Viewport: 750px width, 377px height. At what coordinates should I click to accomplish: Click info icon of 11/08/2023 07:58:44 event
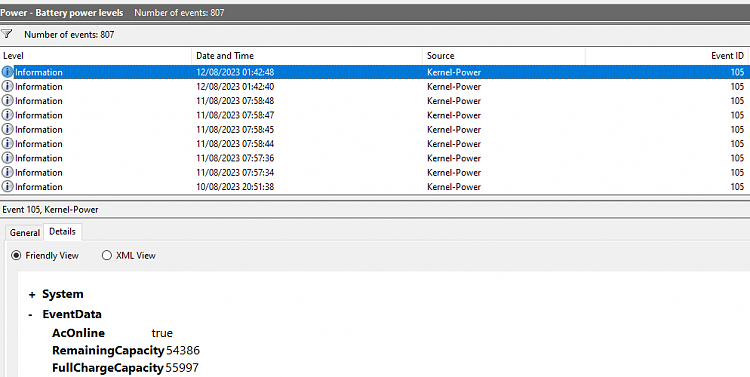click(x=7, y=144)
